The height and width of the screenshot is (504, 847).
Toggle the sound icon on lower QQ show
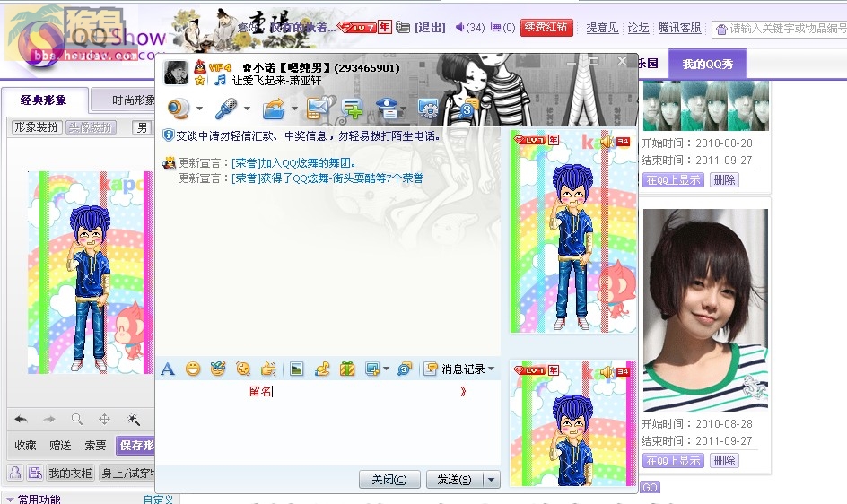click(x=607, y=371)
